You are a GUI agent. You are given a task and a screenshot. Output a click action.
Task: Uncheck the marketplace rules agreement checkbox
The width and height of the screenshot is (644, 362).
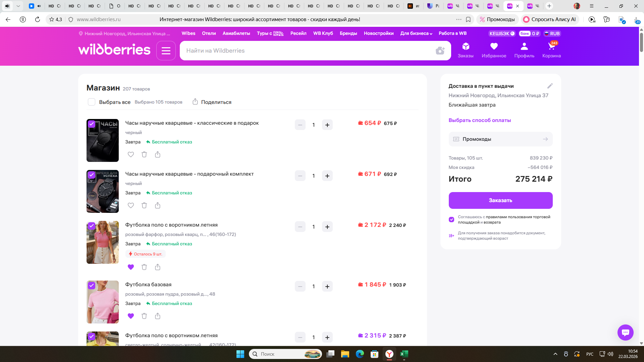point(451,220)
